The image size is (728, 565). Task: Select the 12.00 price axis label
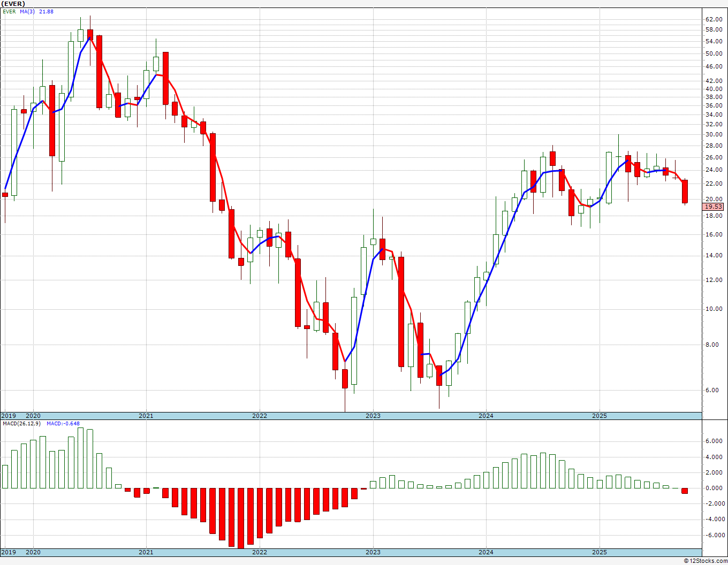pos(714,280)
